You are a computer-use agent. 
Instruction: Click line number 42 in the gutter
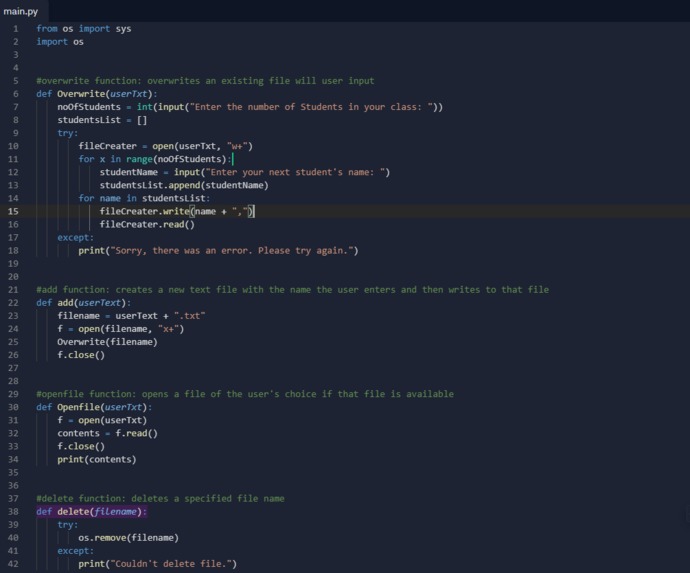(x=13, y=564)
